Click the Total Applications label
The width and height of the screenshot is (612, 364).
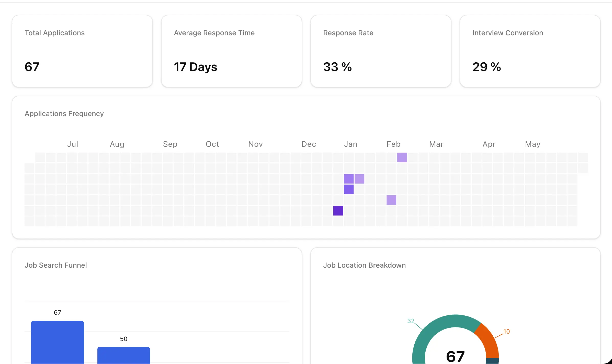coord(55,33)
